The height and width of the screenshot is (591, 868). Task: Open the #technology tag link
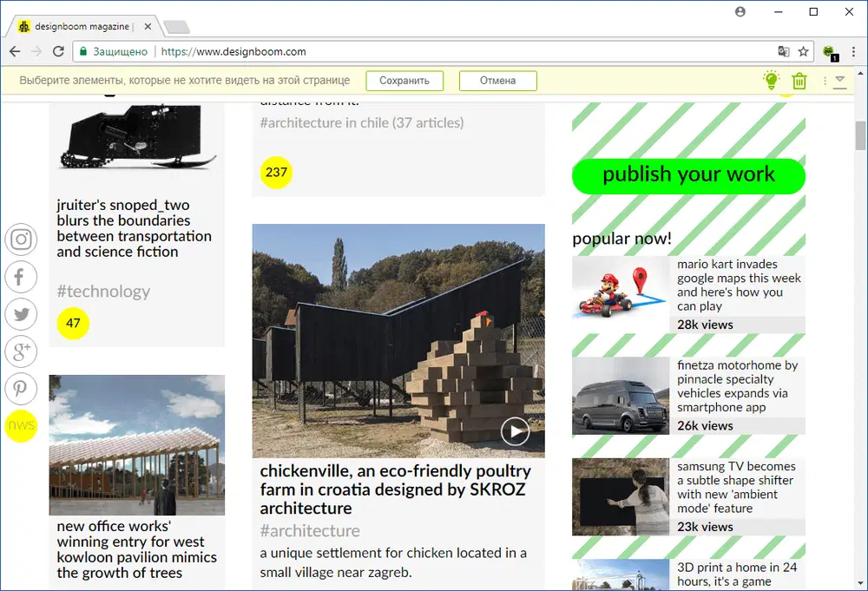coord(103,291)
